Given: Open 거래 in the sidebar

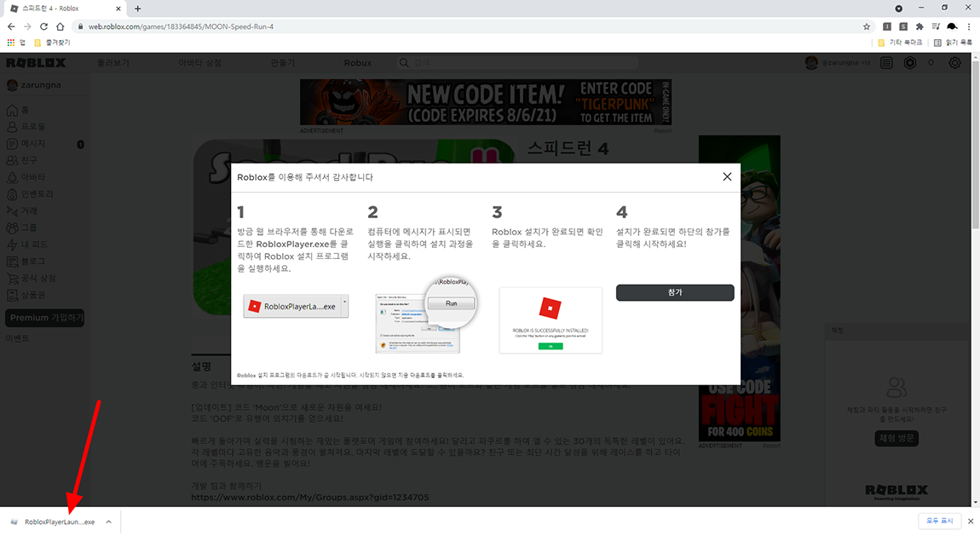Looking at the screenshot, I should 22,211.
